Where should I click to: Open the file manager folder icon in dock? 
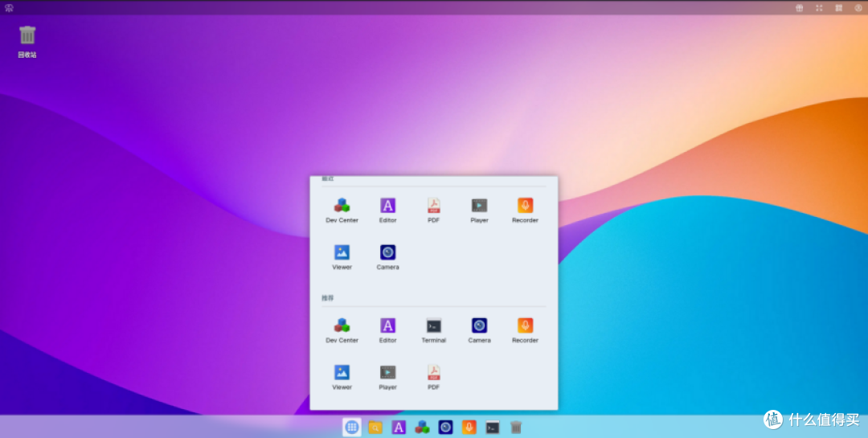[x=375, y=427]
